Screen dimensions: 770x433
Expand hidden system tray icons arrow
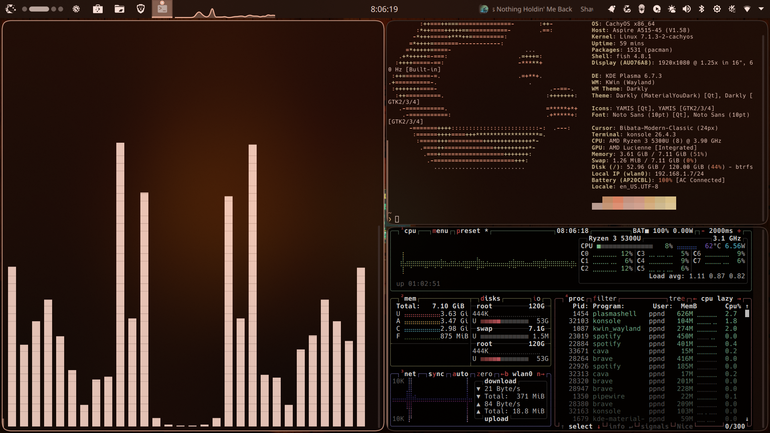(x=761, y=9)
